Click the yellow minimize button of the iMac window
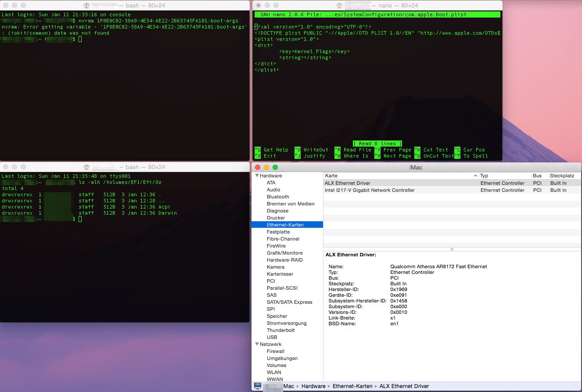Image resolution: width=582 pixels, height=392 pixels. [x=266, y=167]
